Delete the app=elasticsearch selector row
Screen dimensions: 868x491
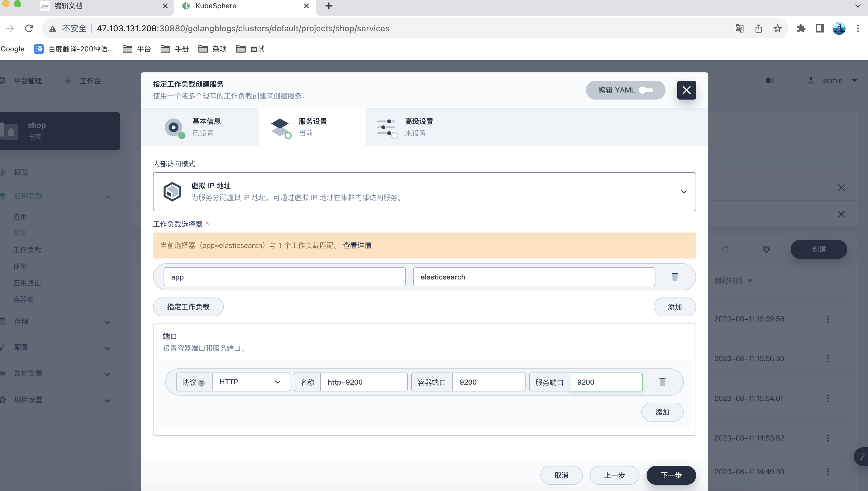[675, 277]
